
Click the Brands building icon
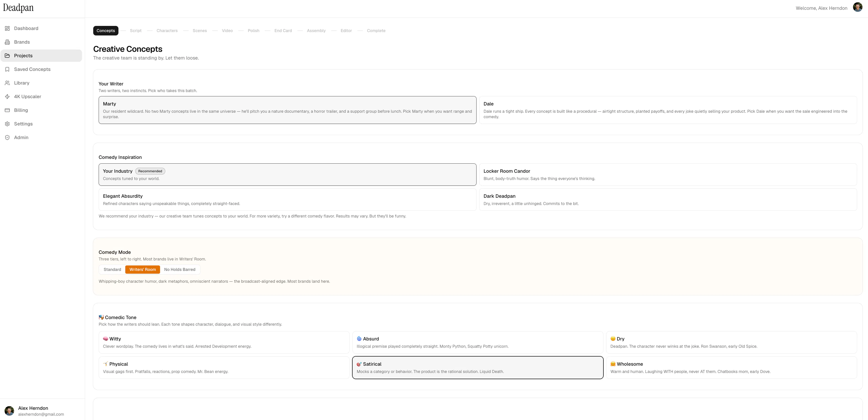(8, 42)
